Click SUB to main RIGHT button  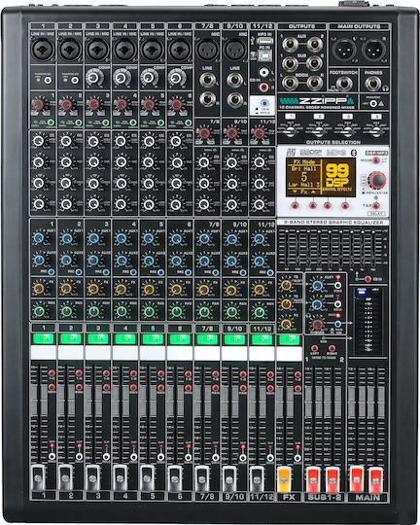pyautogui.click(x=332, y=348)
